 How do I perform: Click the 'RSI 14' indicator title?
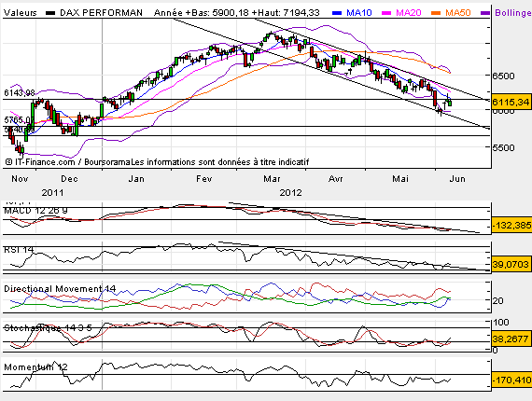[19, 250]
